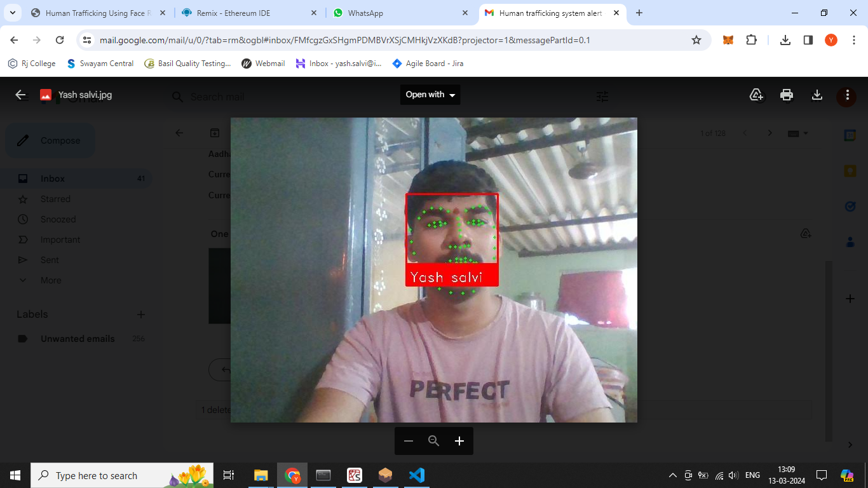Zoom out using the minus icon
Screen dimensions: 868x488
[409, 441]
